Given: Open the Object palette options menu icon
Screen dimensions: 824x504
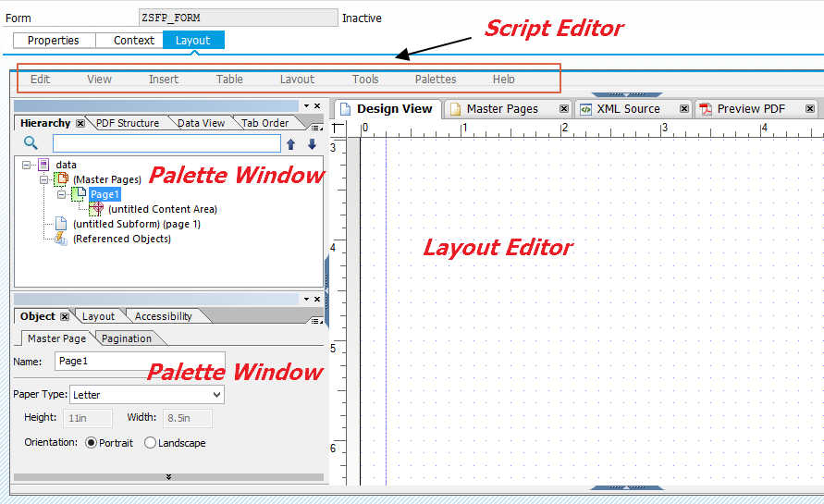Looking at the screenshot, I should tap(317, 321).
